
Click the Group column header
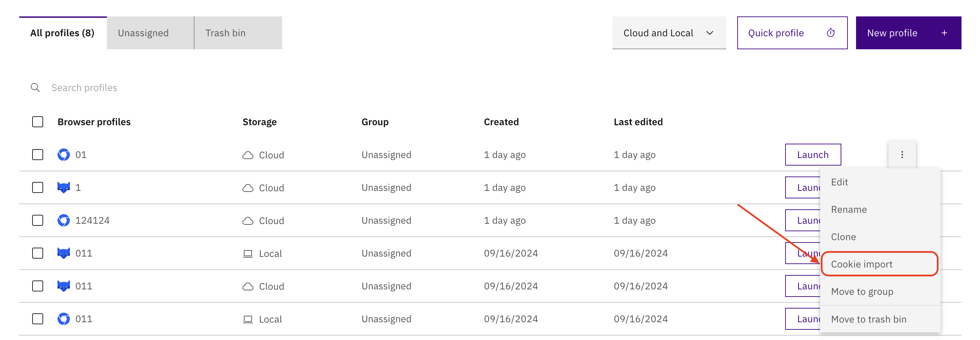pos(375,122)
